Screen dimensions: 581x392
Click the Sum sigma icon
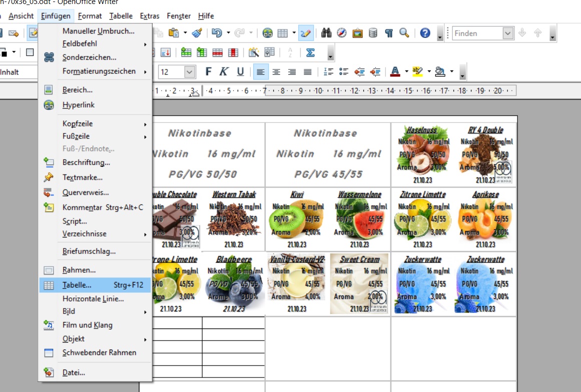[310, 52]
